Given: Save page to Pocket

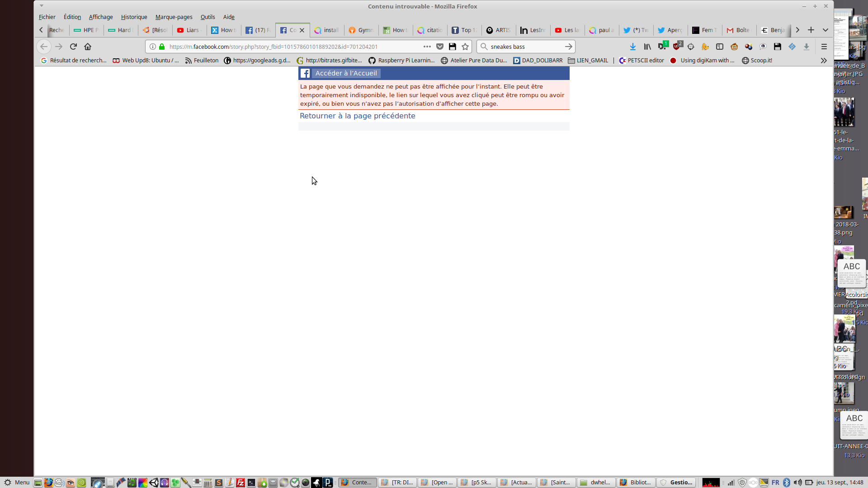Looking at the screenshot, I should click(440, 47).
